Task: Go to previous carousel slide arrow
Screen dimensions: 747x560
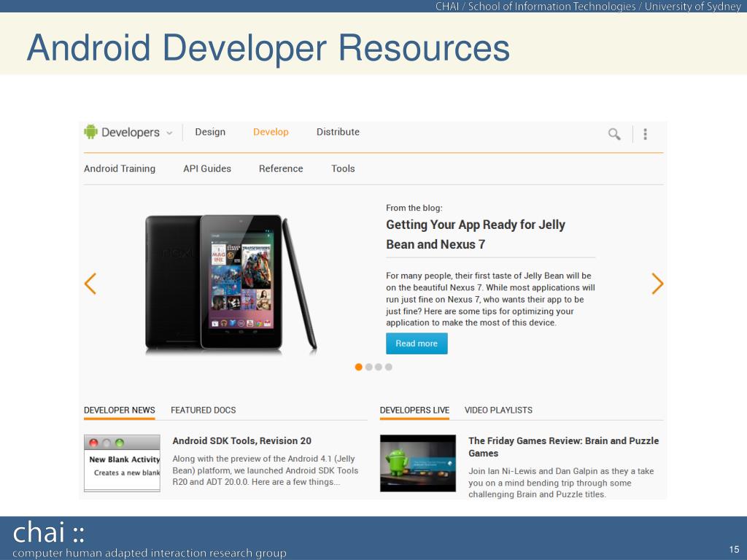Action: [90, 284]
